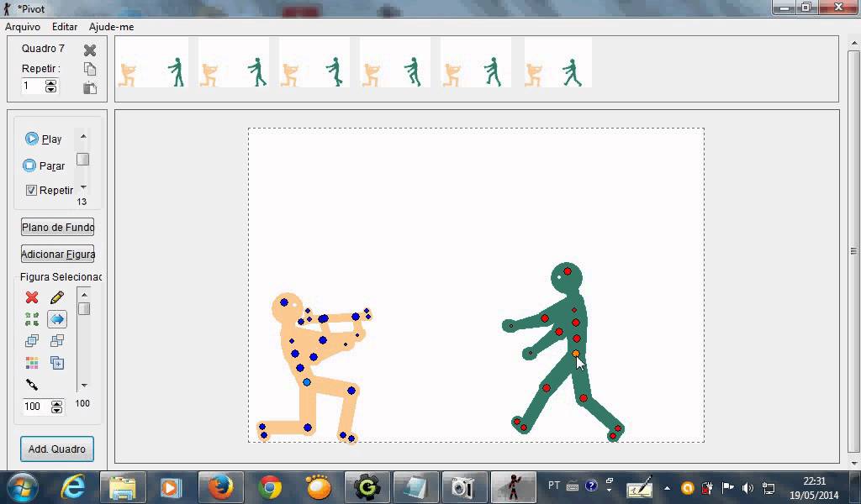This screenshot has width=861, height=504.
Task: Send selected figure to back icon
Action: (x=57, y=340)
